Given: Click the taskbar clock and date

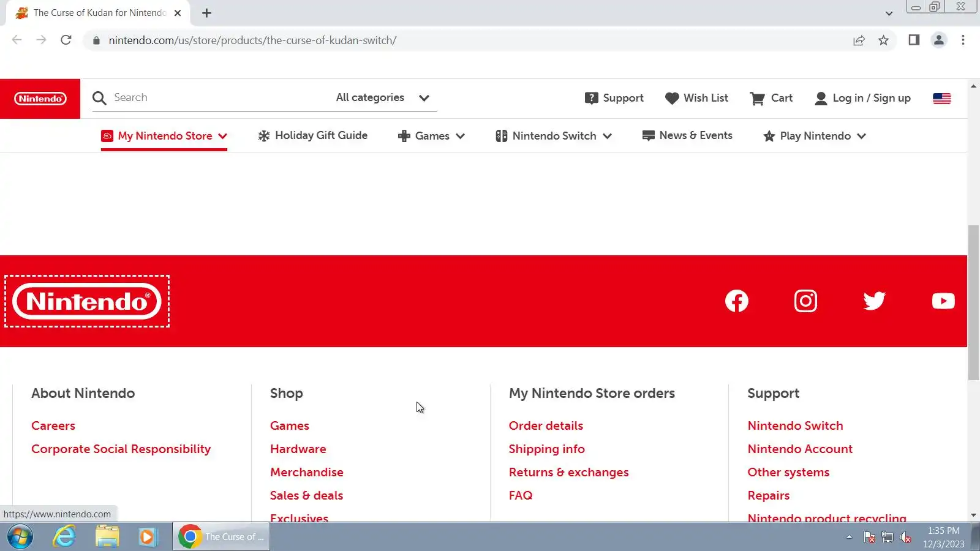Looking at the screenshot, I should tap(943, 537).
